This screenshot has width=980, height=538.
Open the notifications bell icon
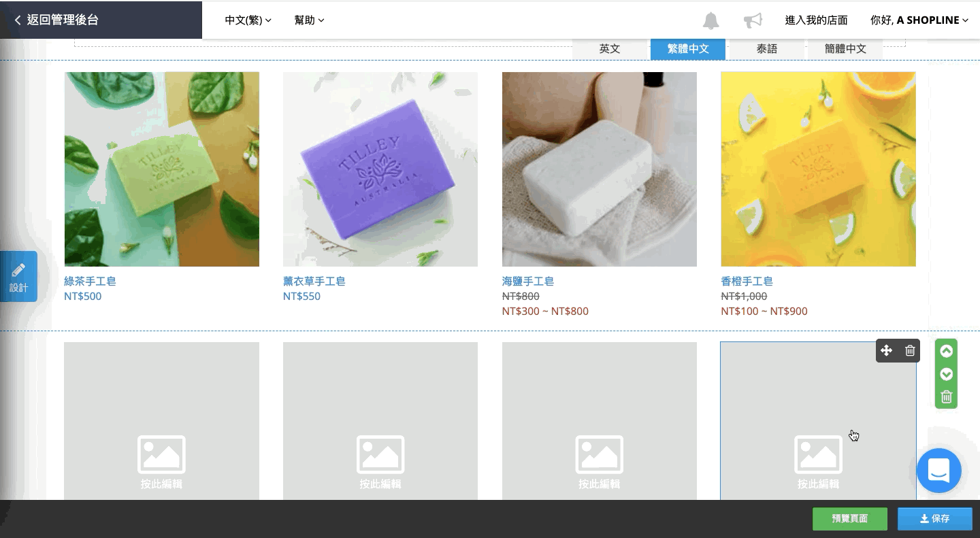[x=710, y=20]
